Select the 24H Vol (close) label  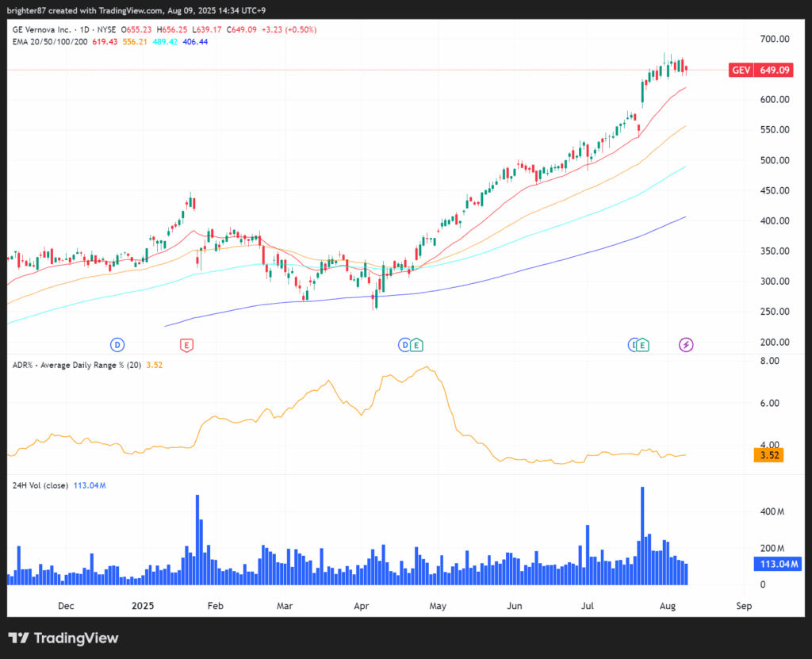pos(40,485)
